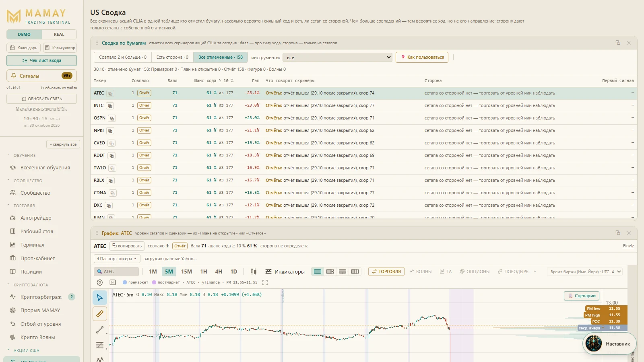Choose the three-column chart layout
The height and width of the screenshot is (362, 644).
point(355,271)
